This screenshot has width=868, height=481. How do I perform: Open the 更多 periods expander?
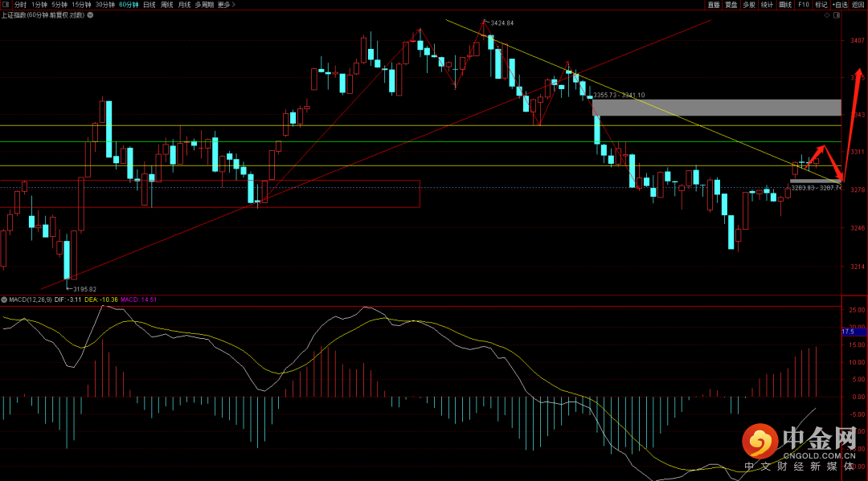pos(227,5)
